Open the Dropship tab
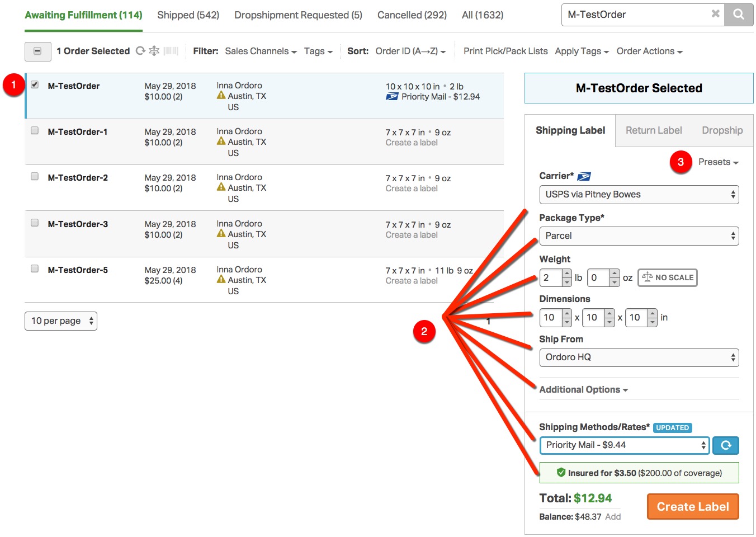Viewport: 756px width, 537px height. click(x=722, y=130)
